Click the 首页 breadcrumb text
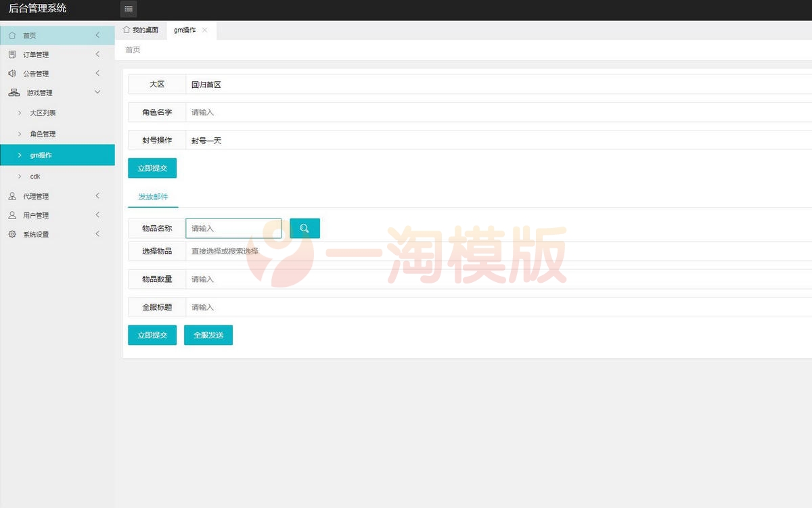 [x=133, y=50]
